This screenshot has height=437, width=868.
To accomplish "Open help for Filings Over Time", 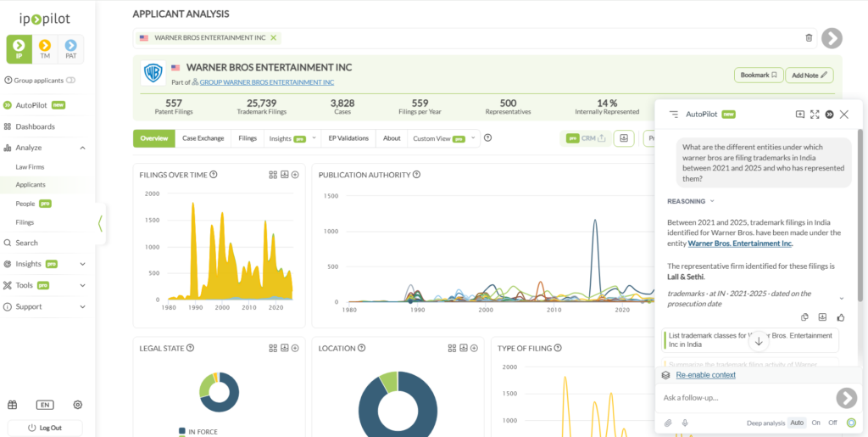I will click(x=214, y=175).
